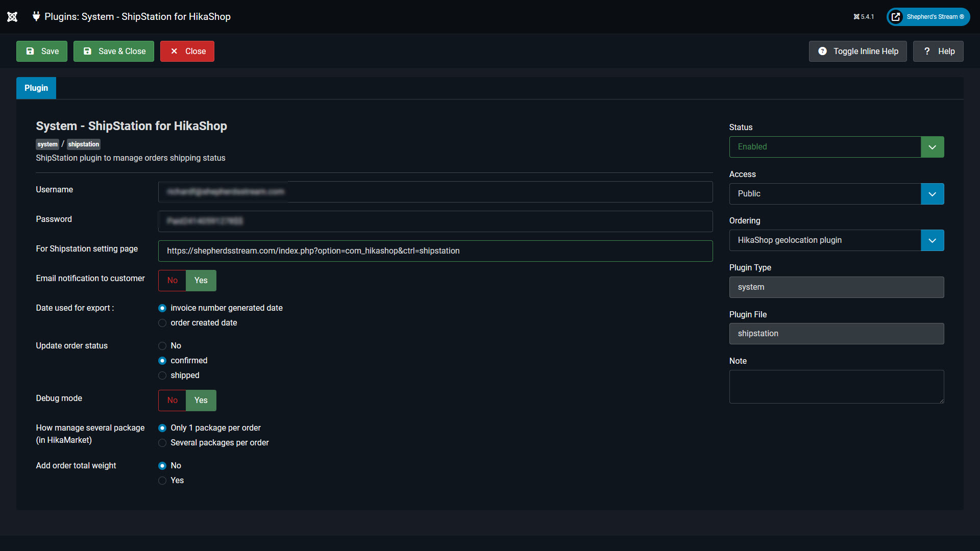
Task: Set Debug mode toggle to No
Action: point(173,400)
